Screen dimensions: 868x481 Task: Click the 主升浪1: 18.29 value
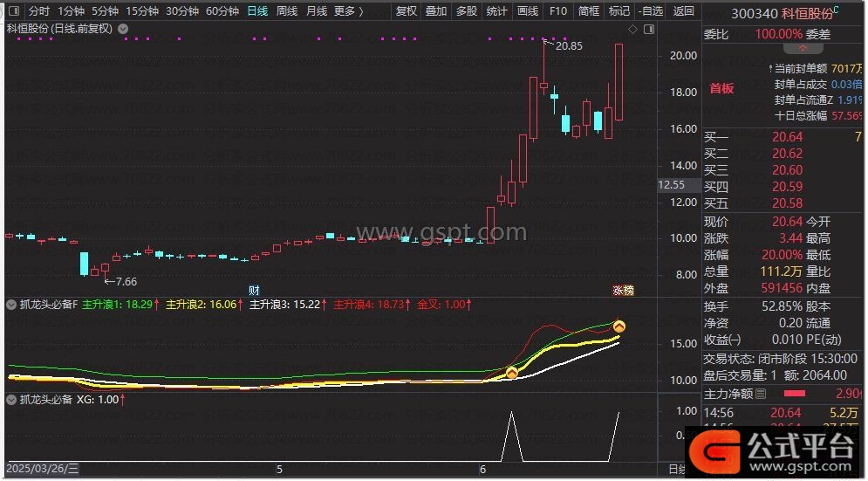pyautogui.click(x=120, y=305)
